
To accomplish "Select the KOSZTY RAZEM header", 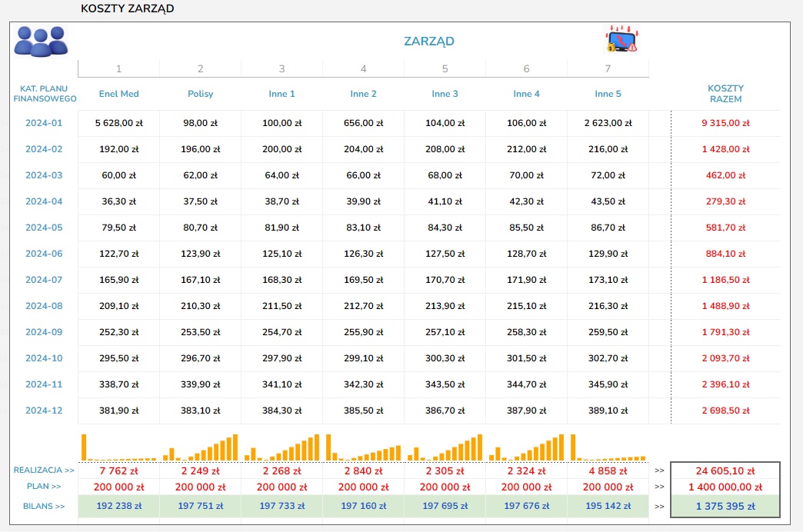I will (725, 94).
